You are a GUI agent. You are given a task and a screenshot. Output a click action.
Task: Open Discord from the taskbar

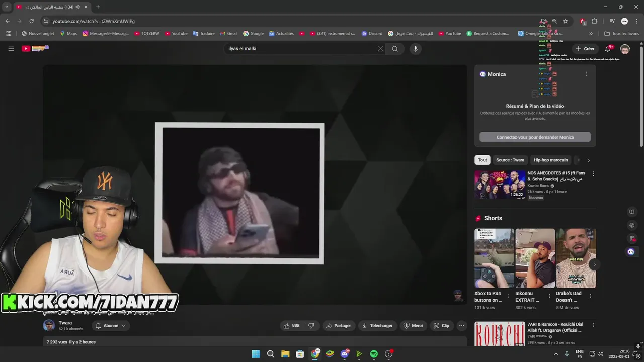coord(345,354)
